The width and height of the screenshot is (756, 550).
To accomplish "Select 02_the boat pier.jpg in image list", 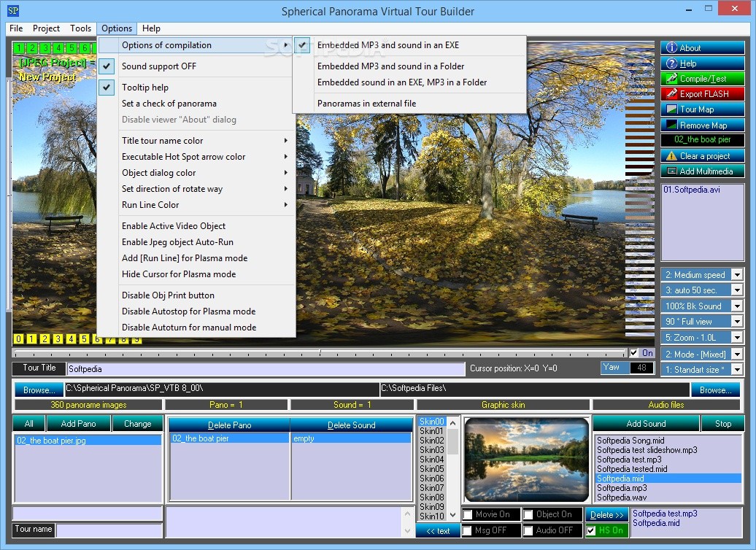I will point(88,440).
